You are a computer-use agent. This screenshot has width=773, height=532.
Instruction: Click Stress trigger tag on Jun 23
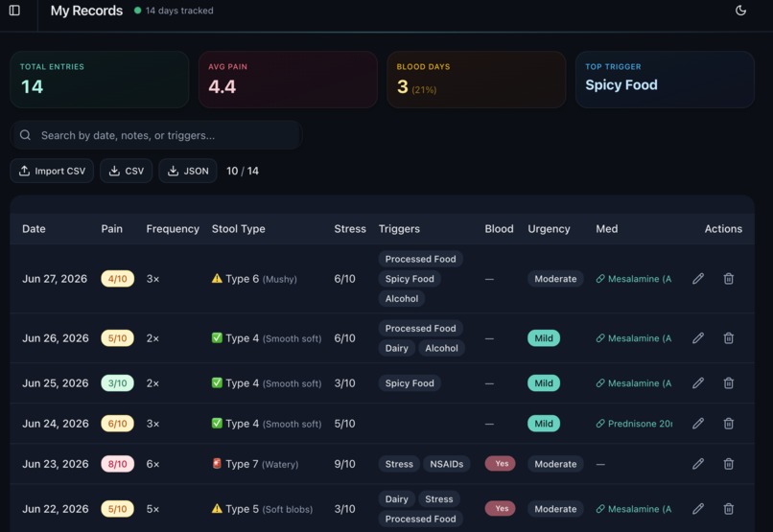tap(399, 464)
